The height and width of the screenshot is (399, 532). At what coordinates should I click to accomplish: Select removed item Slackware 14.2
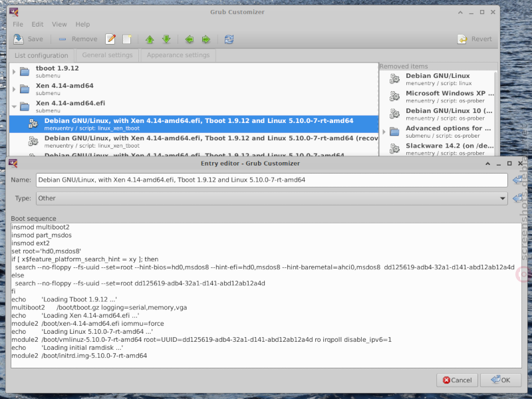click(438, 149)
